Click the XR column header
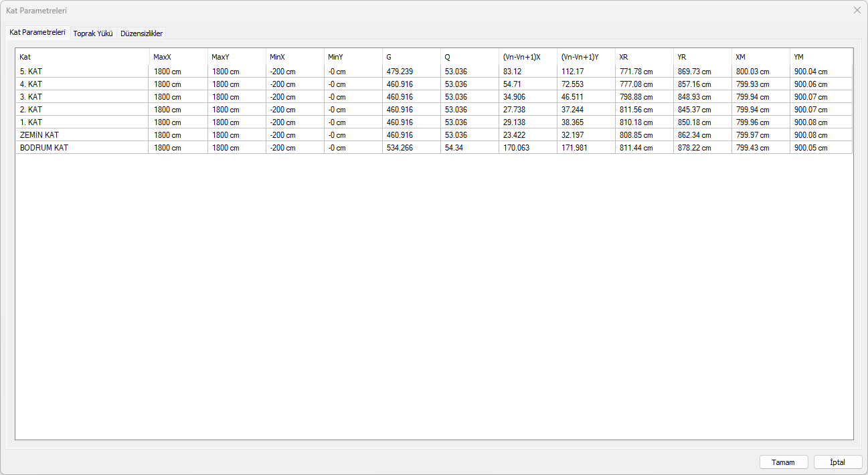 point(644,57)
